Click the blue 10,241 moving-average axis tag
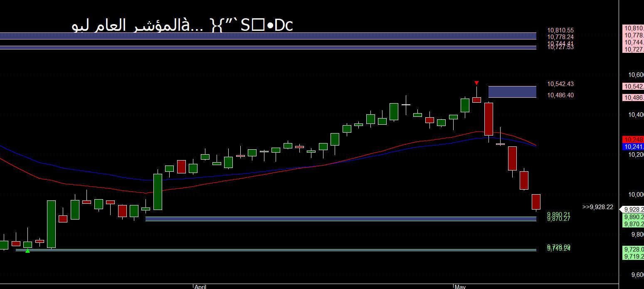 pyautogui.click(x=633, y=147)
